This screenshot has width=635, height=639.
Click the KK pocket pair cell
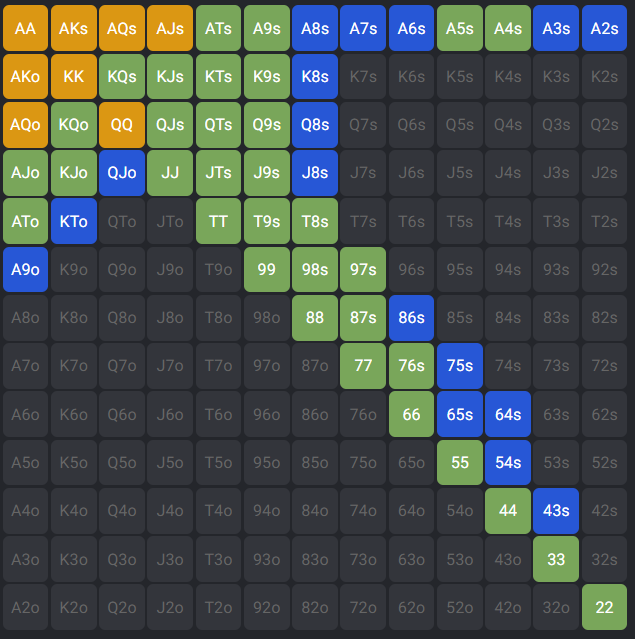pyautogui.click(x=74, y=76)
